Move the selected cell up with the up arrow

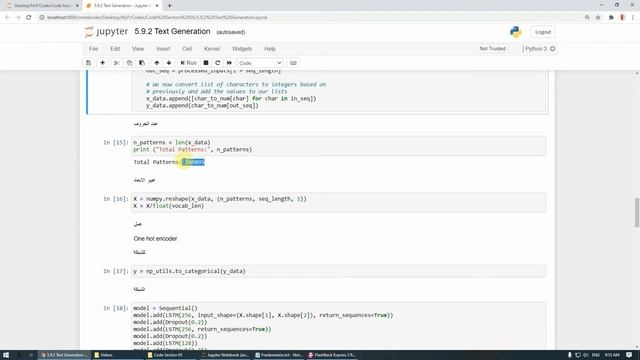pos(156,63)
